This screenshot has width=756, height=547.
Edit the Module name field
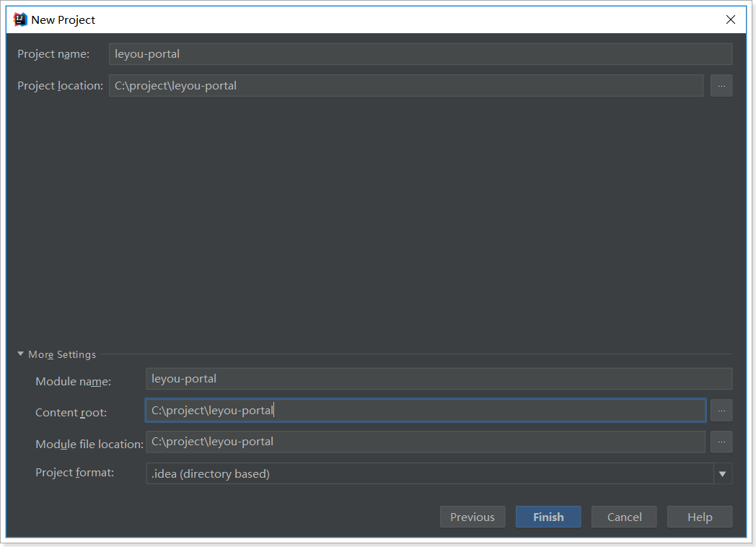[439, 379]
